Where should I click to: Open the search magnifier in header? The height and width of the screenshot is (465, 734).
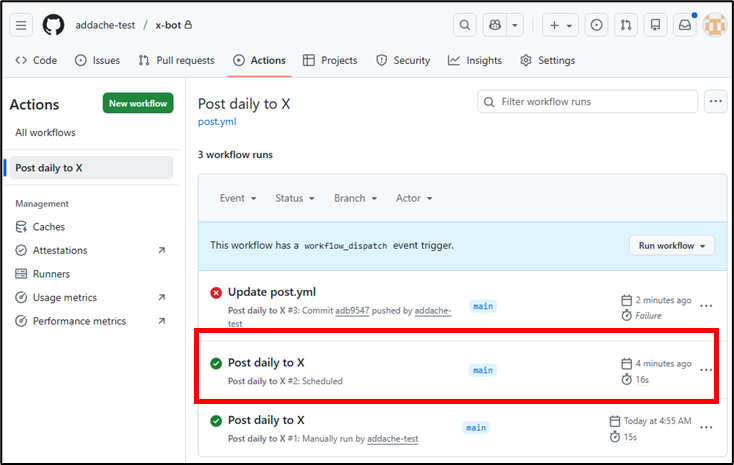pos(465,25)
